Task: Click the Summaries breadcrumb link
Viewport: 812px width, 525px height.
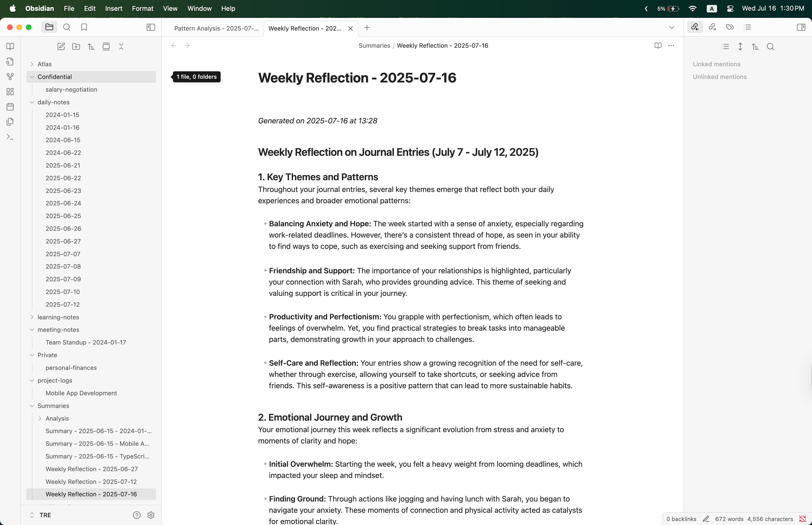Action: (374, 46)
